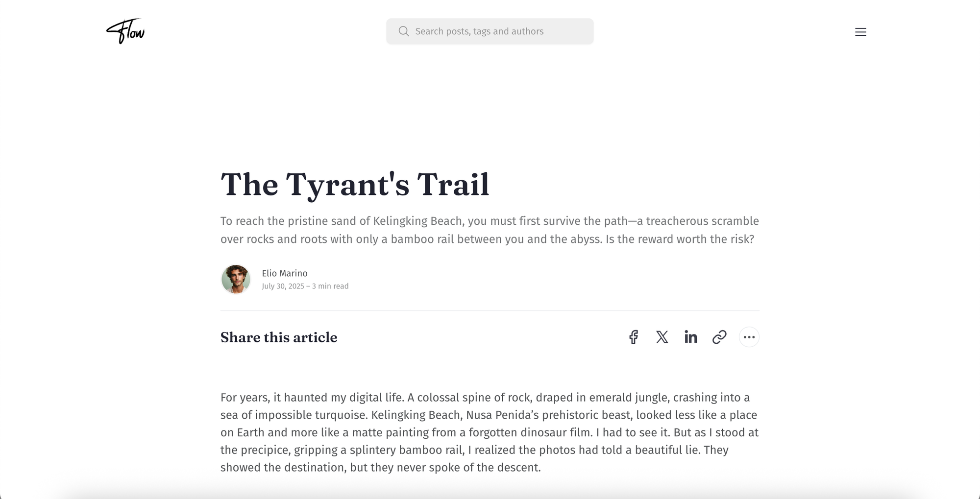The width and height of the screenshot is (980, 499).
Task: Click the Share this article heading
Action: (279, 337)
